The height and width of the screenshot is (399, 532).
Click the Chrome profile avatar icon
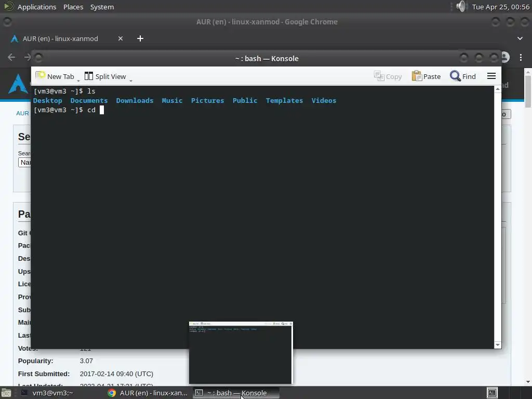[506, 57]
